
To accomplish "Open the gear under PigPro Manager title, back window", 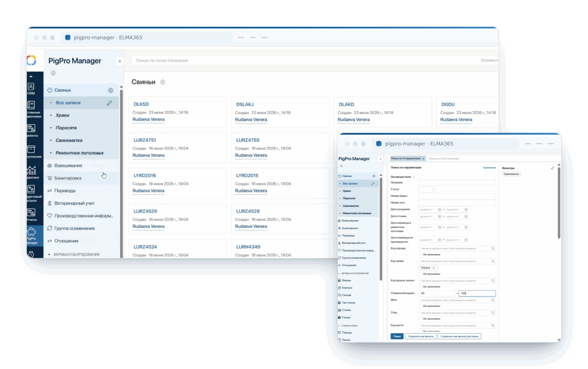I will point(53,73).
